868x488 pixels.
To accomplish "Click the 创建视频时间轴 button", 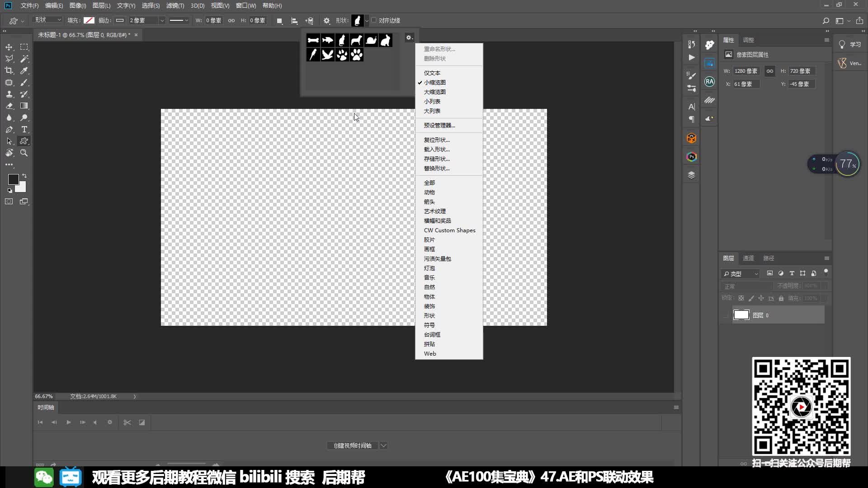I will click(353, 446).
